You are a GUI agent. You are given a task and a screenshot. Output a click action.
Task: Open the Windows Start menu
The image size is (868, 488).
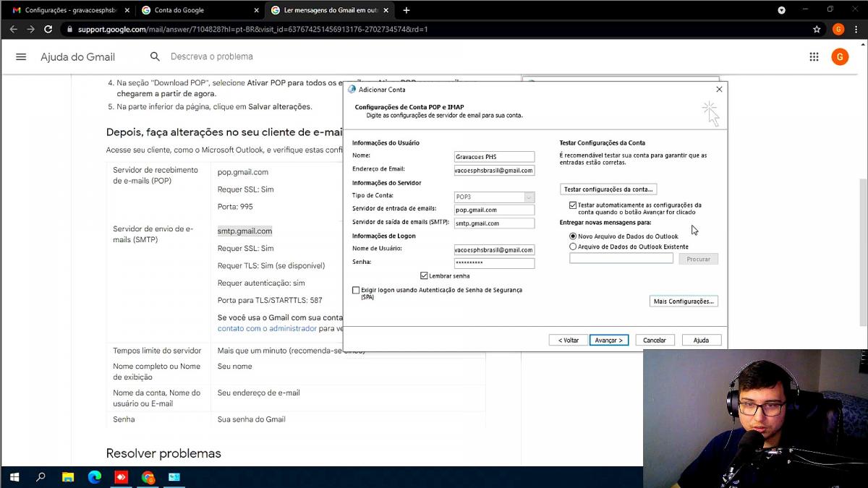(x=14, y=477)
